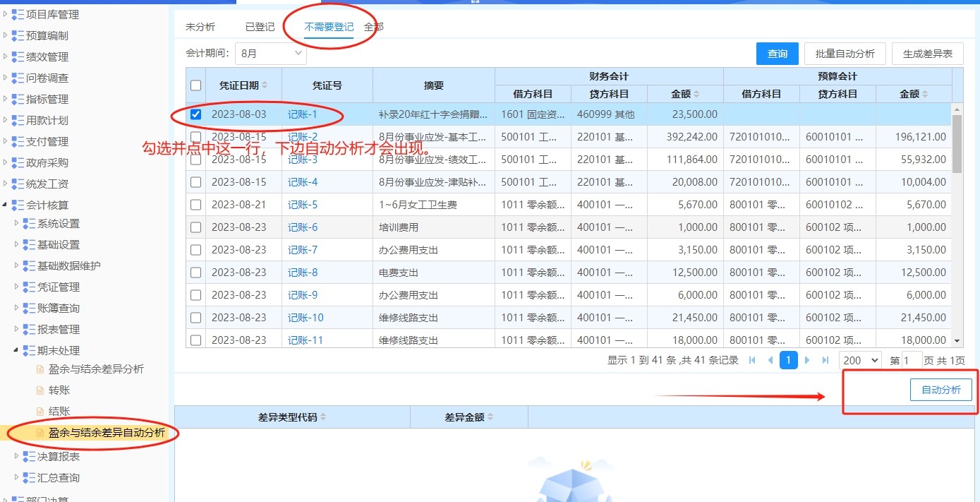Check the 记账-4 row checkbox

[196, 182]
